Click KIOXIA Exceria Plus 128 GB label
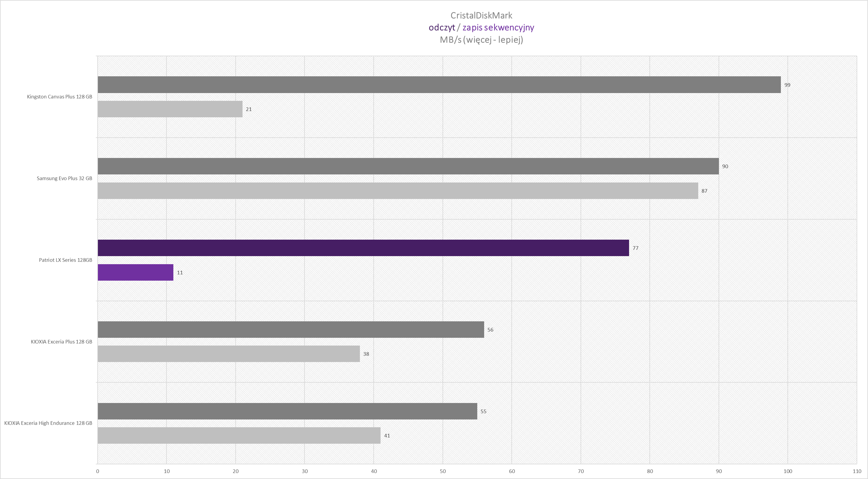This screenshot has width=868, height=479. click(x=61, y=342)
